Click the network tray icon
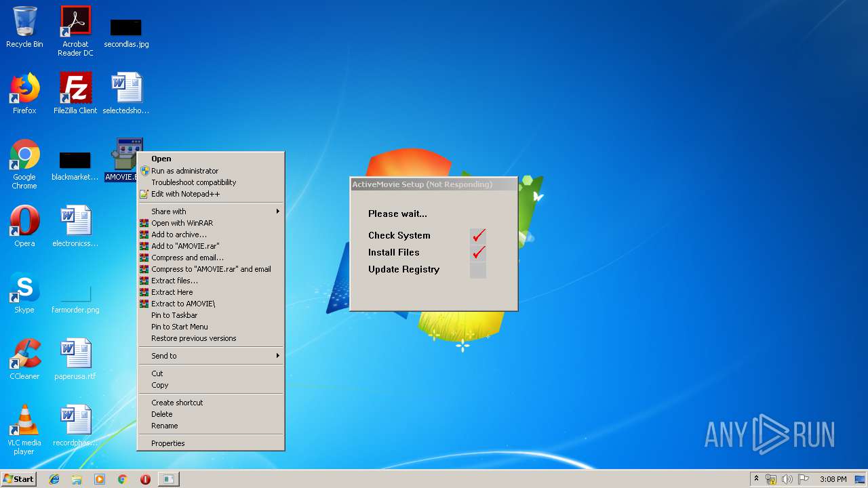Image resolution: width=868 pixels, height=488 pixels. pyautogui.click(x=771, y=479)
